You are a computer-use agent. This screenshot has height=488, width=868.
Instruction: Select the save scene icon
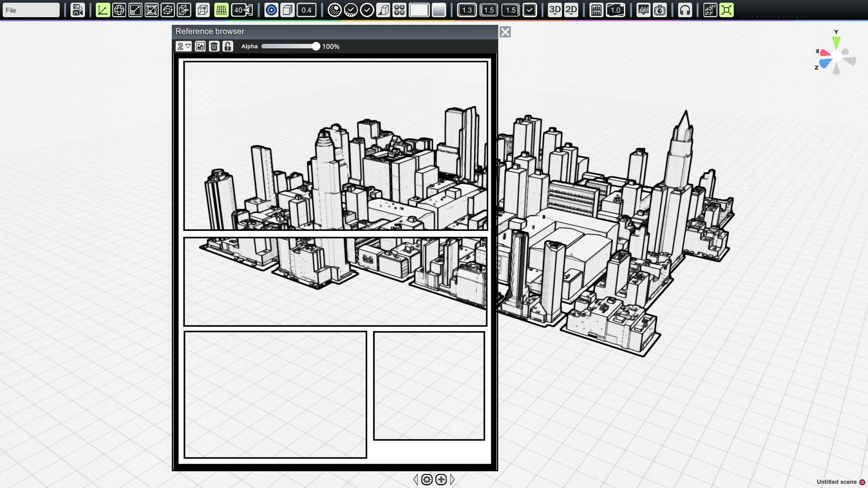pyautogui.click(x=77, y=9)
